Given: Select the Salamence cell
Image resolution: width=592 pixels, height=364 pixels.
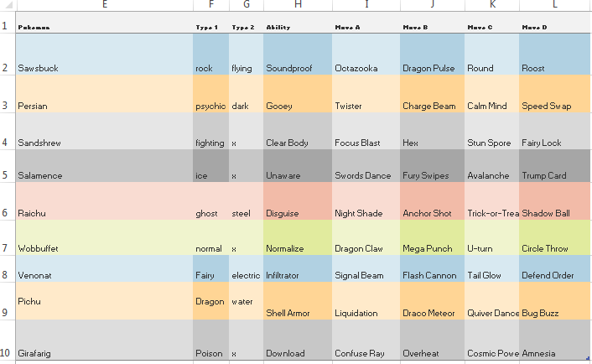Looking at the screenshot, I should click(x=105, y=166).
